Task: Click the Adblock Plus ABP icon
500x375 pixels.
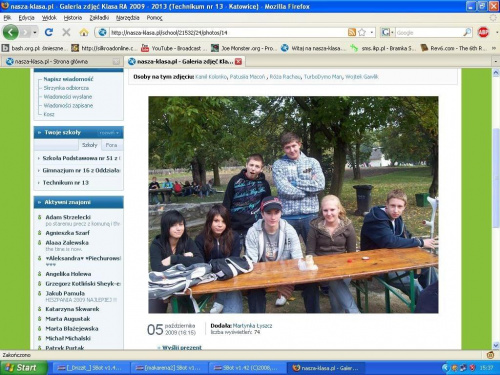Action: point(483,32)
